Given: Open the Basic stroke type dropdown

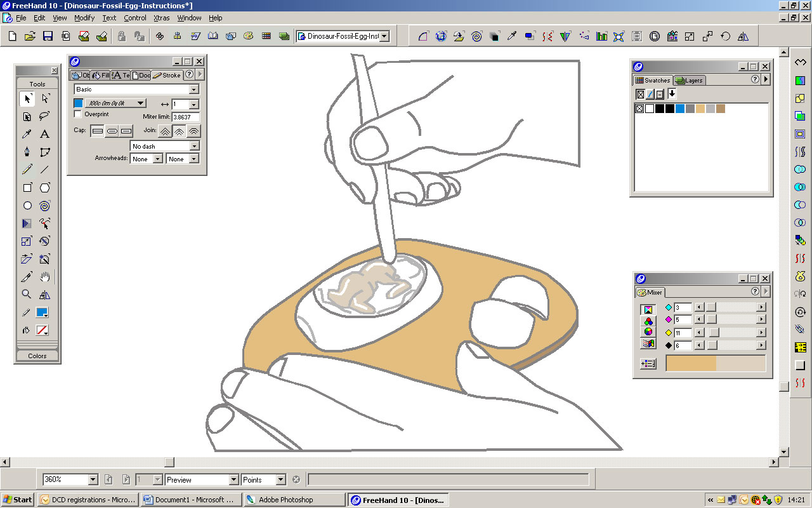Looking at the screenshot, I should pyautogui.click(x=136, y=90).
